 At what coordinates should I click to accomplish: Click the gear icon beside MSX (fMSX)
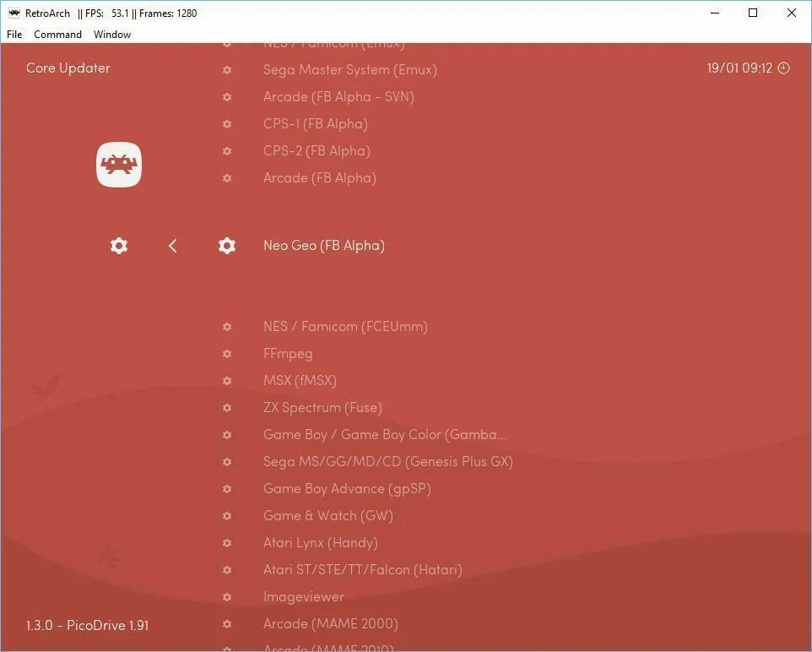pyautogui.click(x=227, y=380)
